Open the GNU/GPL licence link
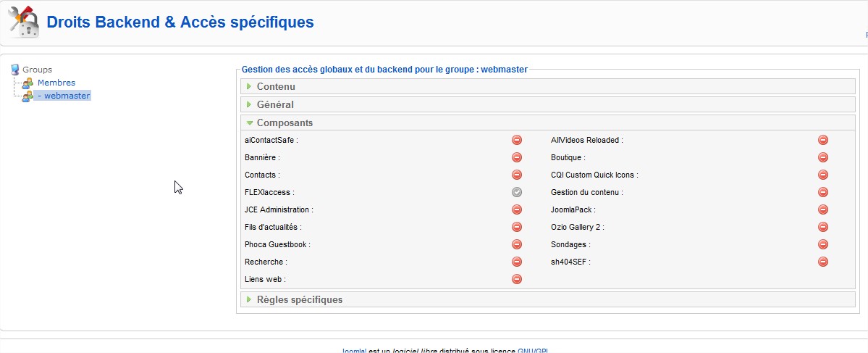 click(x=533, y=351)
